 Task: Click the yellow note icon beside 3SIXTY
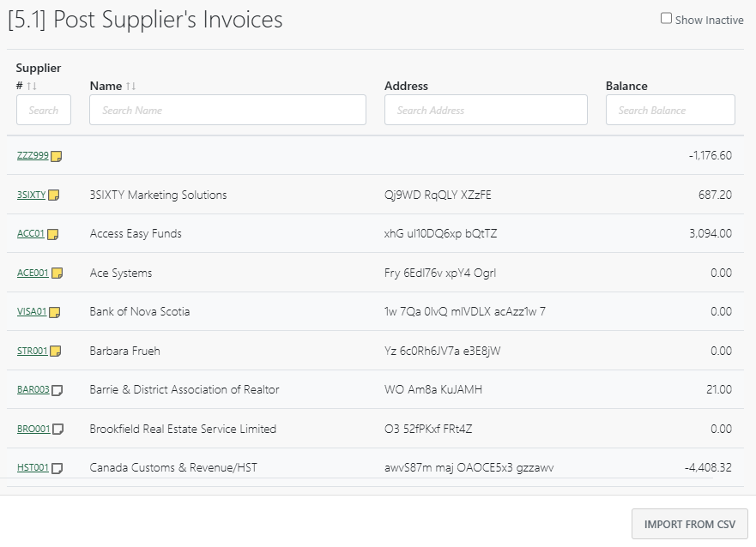(x=52, y=195)
